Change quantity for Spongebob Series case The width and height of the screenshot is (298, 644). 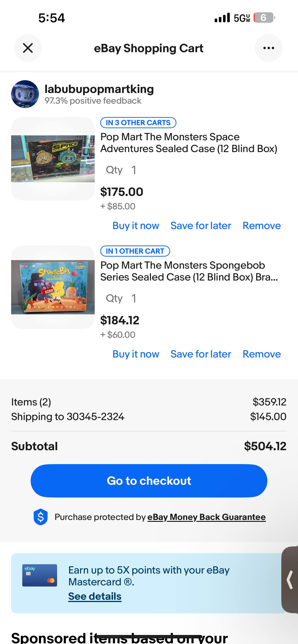coord(133,298)
